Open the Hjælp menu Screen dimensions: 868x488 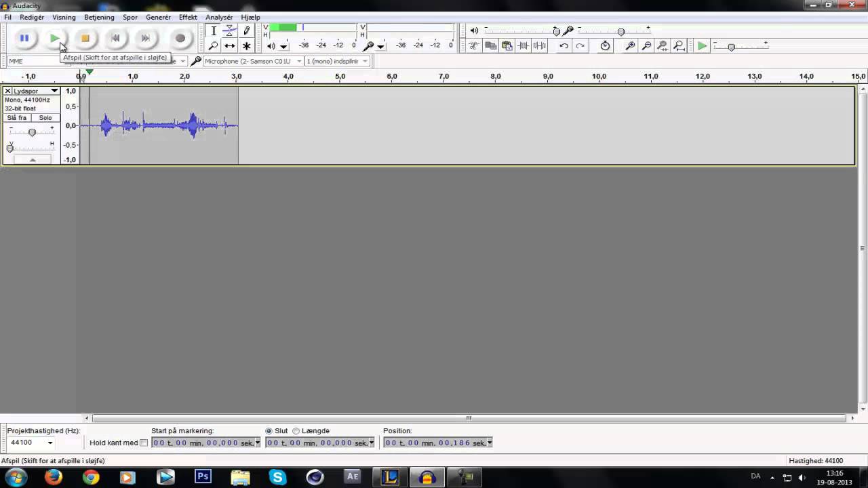tap(250, 17)
